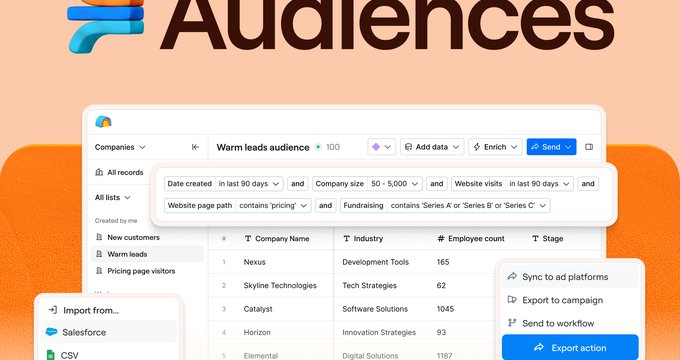The image size is (680, 360).
Task: Collapse sidebar with the arrow-bar icon
Action: point(195,147)
